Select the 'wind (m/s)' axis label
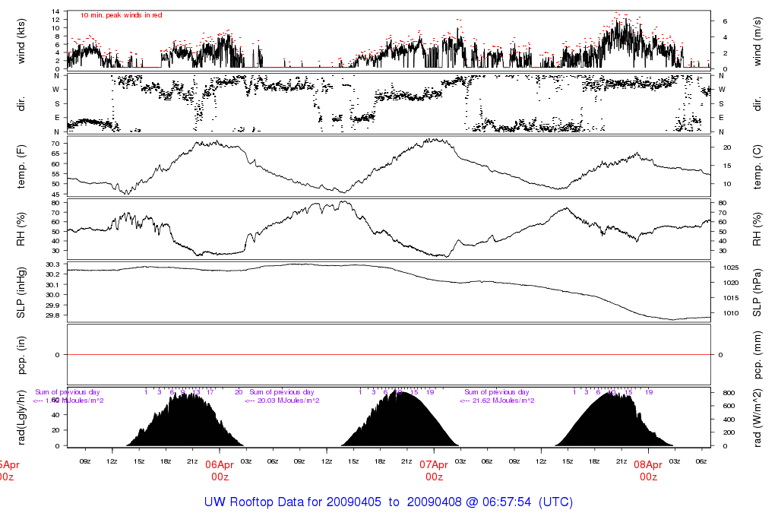Image resolution: width=778 pixels, height=532 pixels. (x=757, y=41)
